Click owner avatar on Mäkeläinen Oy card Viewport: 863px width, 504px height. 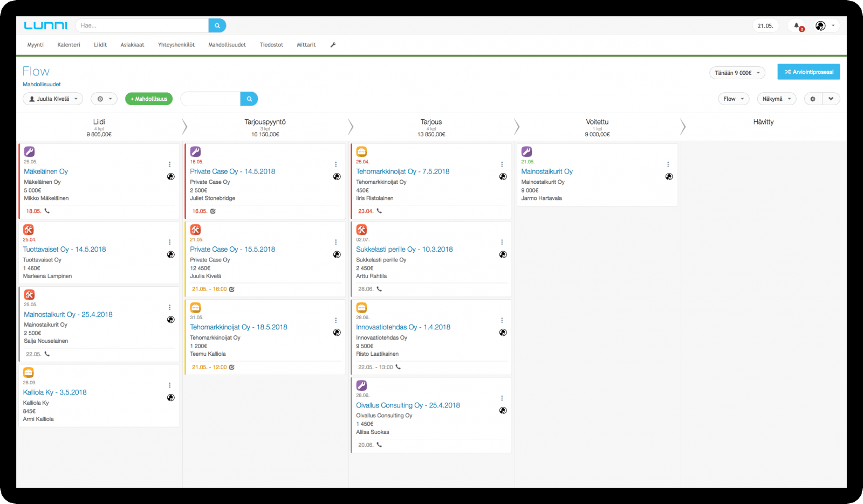click(170, 176)
